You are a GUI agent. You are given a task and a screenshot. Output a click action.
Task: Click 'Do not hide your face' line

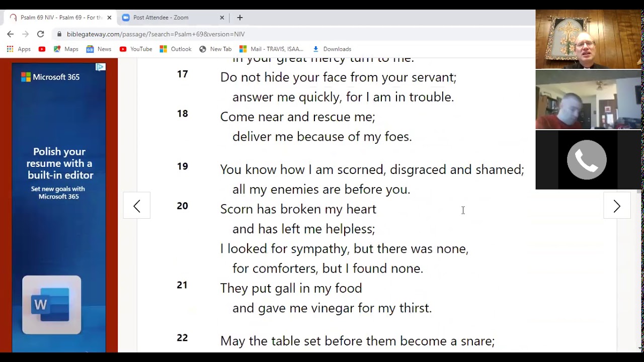(338, 77)
